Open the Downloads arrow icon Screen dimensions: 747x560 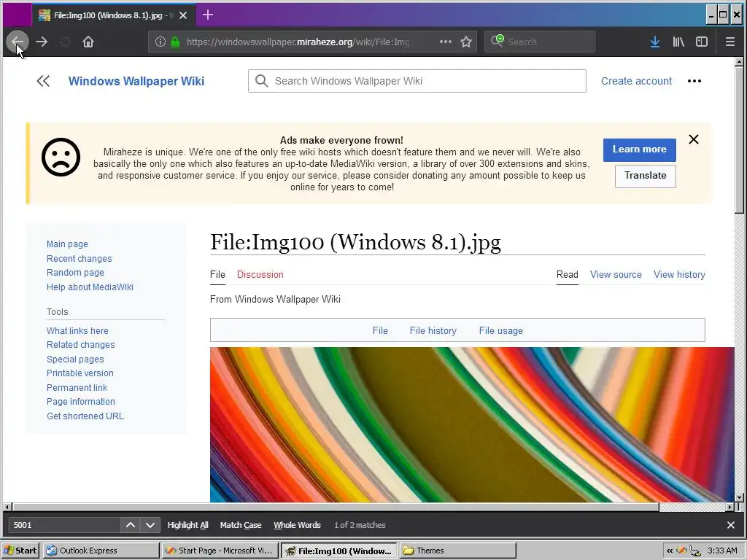(655, 42)
